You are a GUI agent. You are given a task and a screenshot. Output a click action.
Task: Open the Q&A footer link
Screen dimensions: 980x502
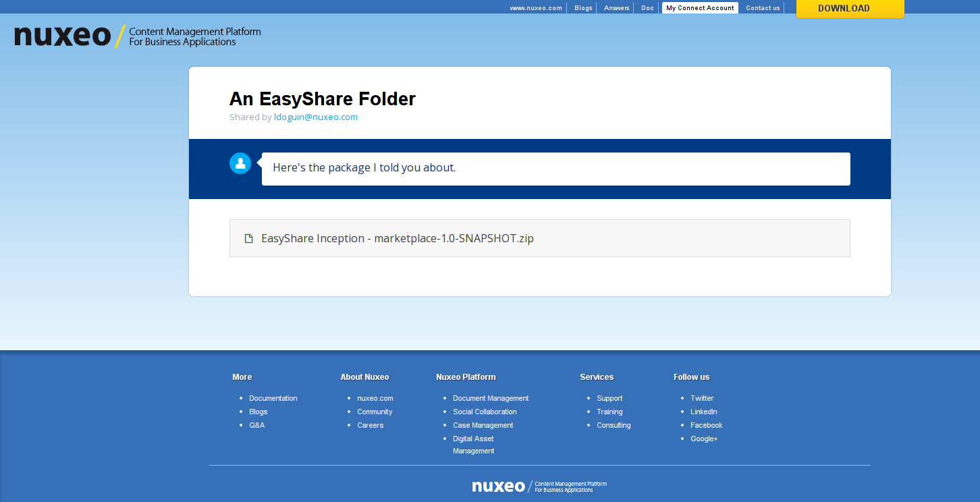[x=256, y=425]
